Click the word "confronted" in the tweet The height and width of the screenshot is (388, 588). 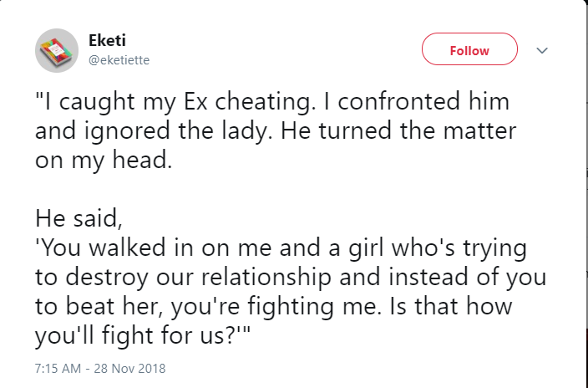click(x=398, y=100)
